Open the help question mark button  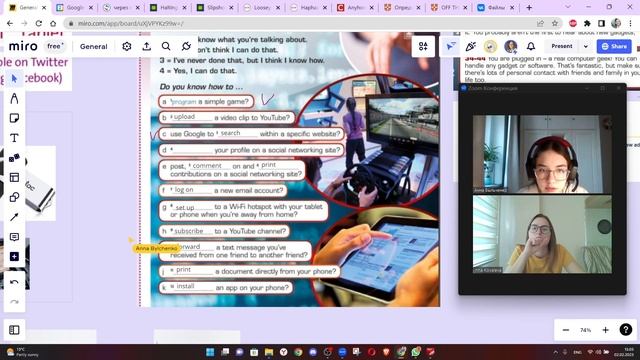pyautogui.click(x=626, y=330)
